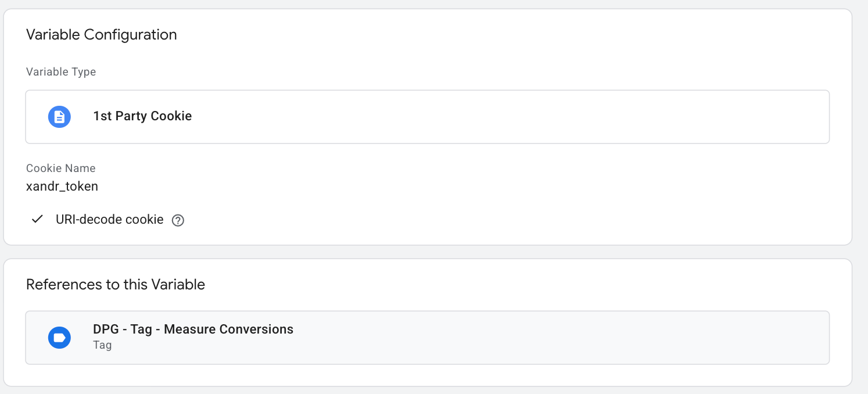Click the Variable Type label

click(x=61, y=72)
